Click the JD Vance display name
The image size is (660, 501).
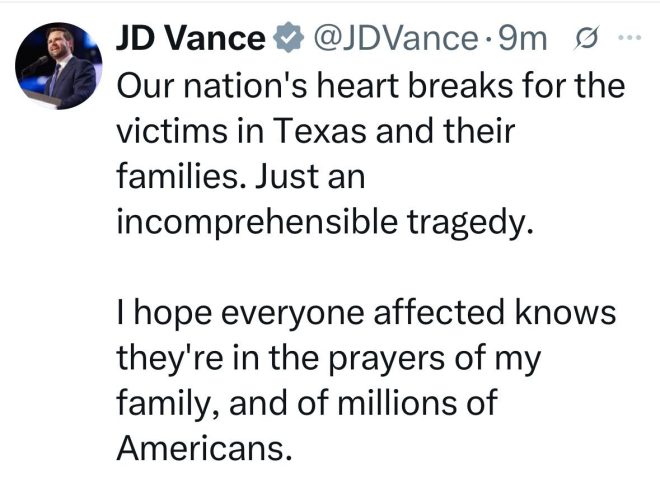point(191,38)
